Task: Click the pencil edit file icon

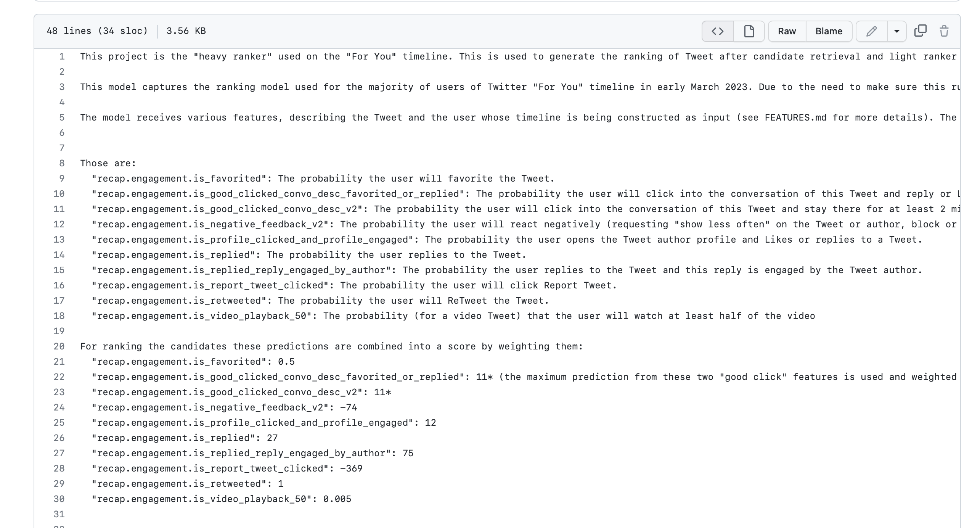Action: tap(872, 31)
